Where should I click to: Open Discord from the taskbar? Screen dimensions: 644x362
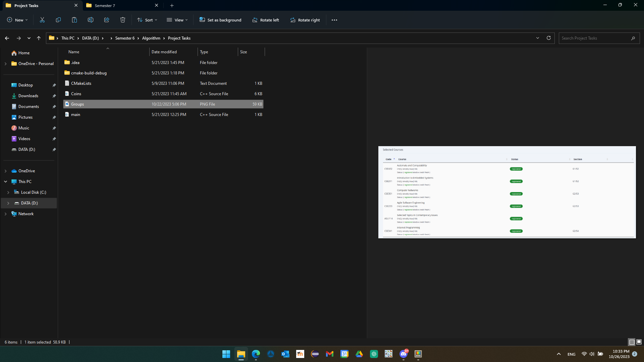404,354
